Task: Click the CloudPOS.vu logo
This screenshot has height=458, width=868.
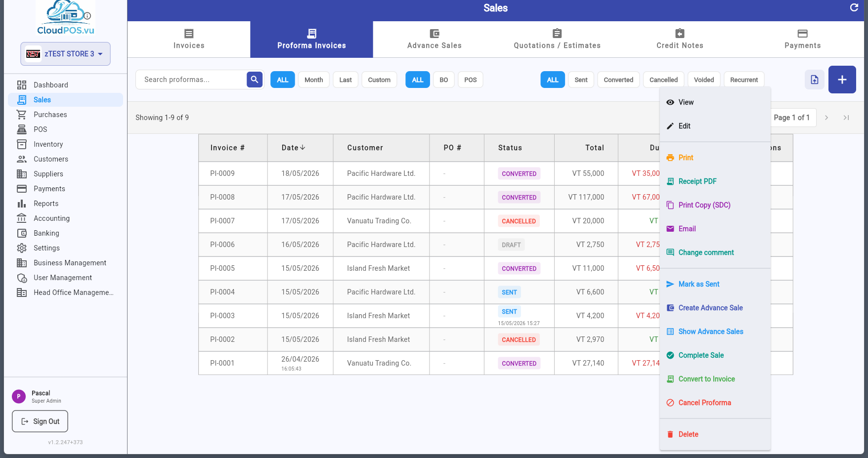Action: (65, 18)
